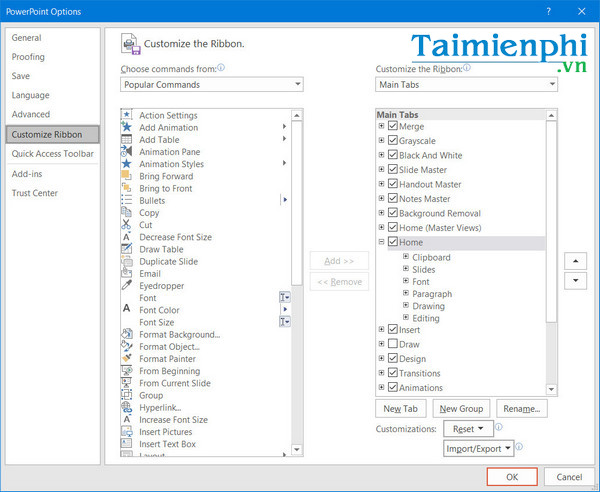Click the Insert Pictures icon
Viewport: 600px width, 492px height.
(x=127, y=432)
